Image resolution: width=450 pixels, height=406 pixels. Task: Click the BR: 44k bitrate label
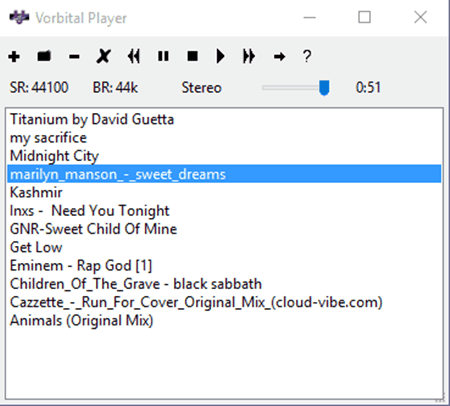click(x=115, y=88)
